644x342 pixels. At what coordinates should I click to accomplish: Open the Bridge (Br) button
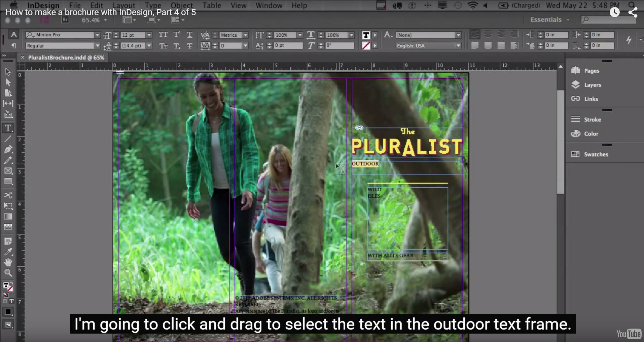point(65,20)
